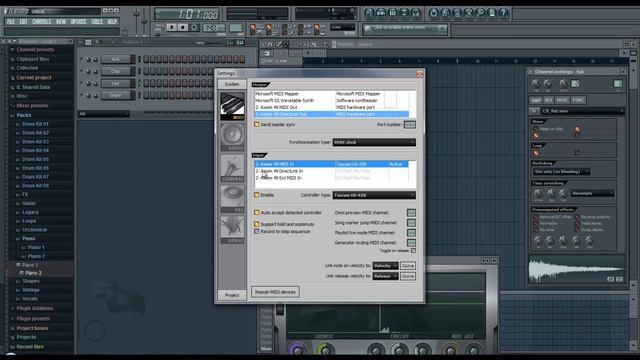Toggle the Toggle on release checkbox

(413, 251)
